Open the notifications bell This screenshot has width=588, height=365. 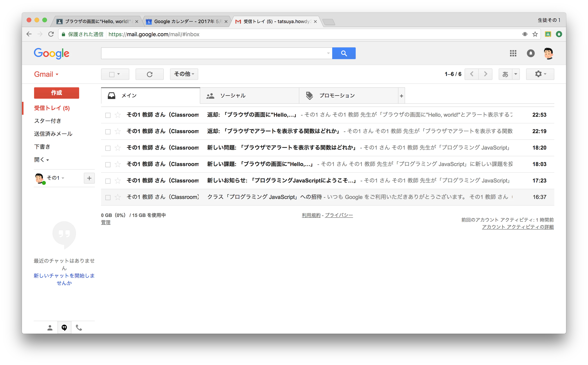(x=531, y=53)
